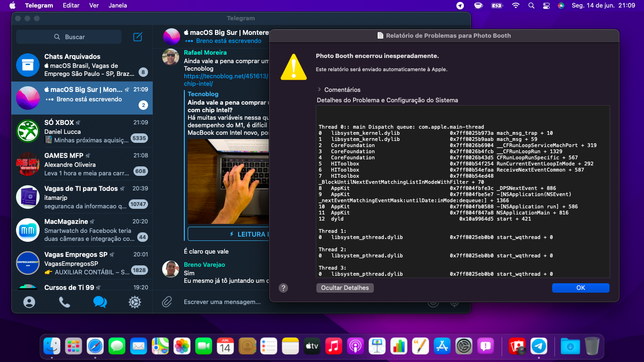Screen dimensions: 644x362
Task: Open FaceTime from the Dock
Action: click(204, 346)
